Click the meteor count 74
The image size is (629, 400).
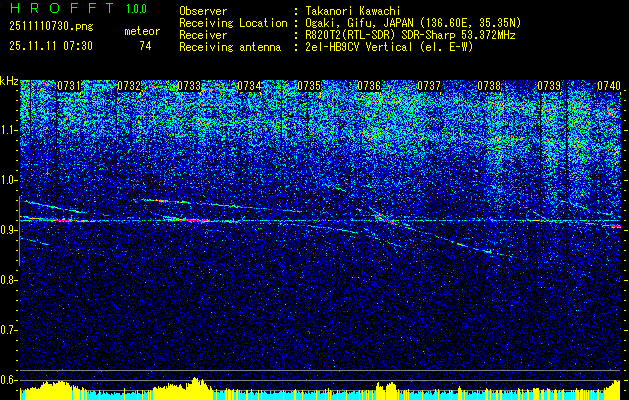145,46
